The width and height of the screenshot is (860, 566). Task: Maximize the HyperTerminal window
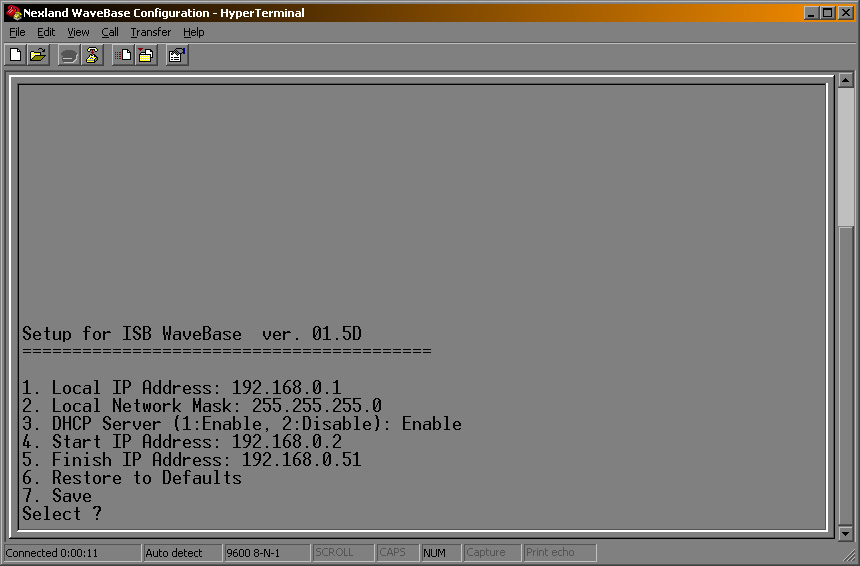coord(827,13)
